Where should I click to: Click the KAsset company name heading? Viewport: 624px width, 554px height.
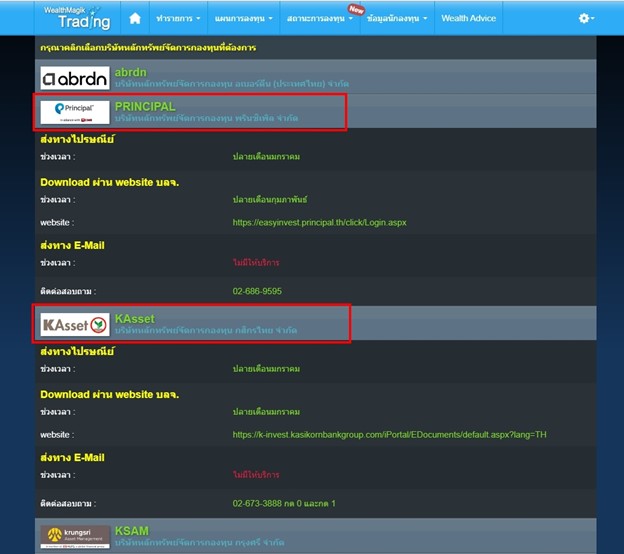[x=135, y=319]
